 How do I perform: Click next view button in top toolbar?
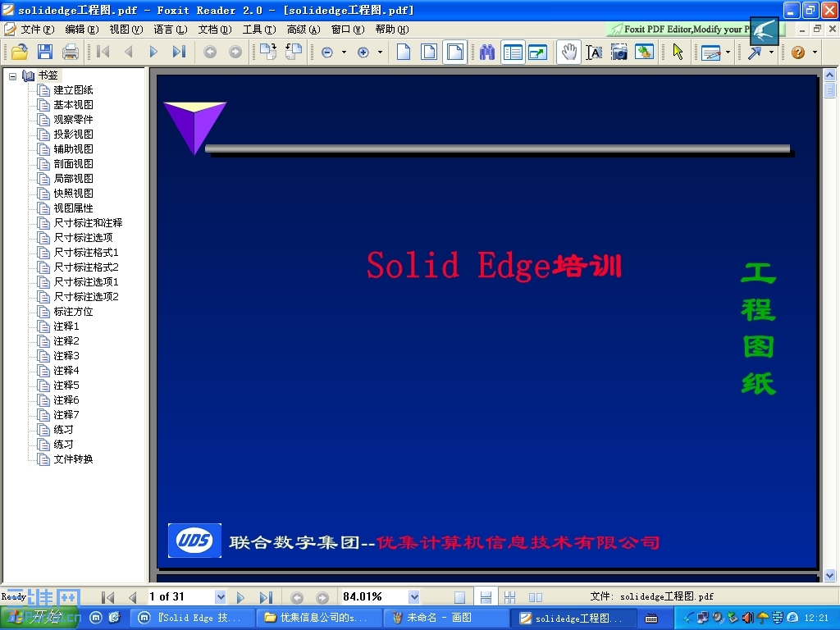235,52
